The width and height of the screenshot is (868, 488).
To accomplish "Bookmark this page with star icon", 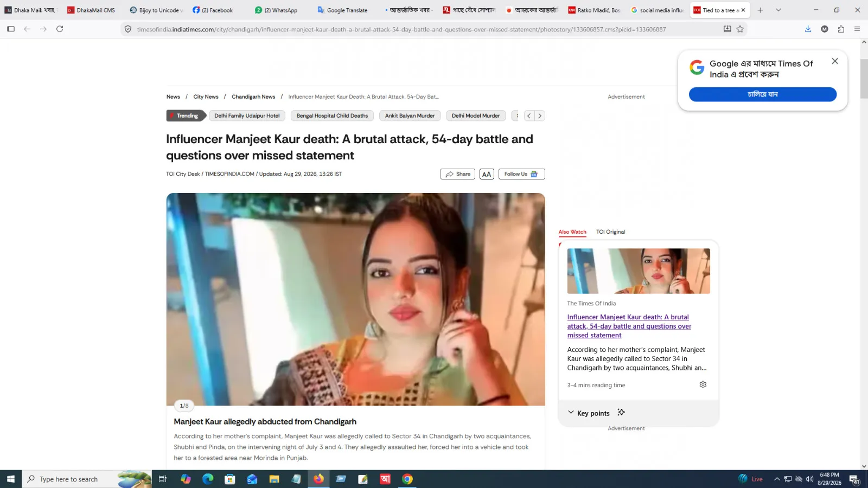I will pyautogui.click(x=740, y=29).
